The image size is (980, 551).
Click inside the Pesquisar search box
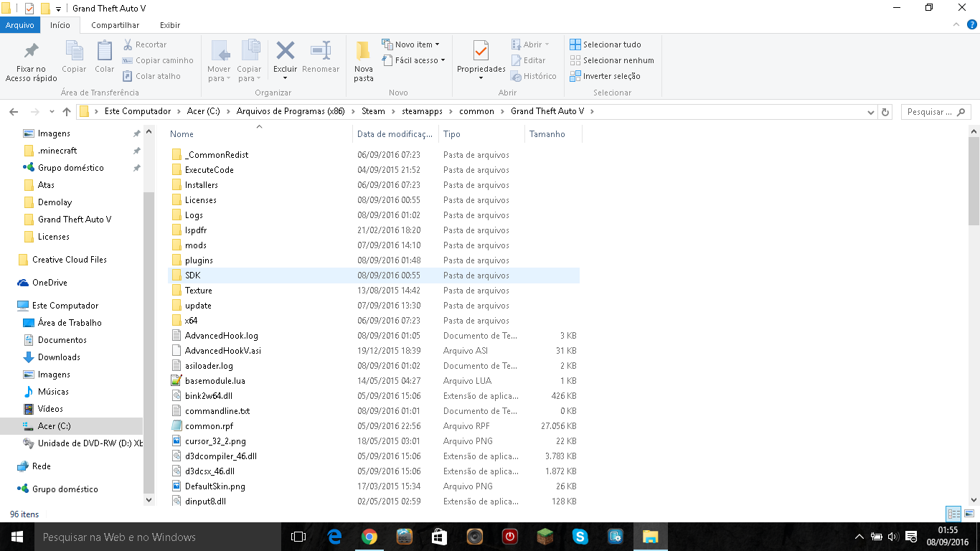pos(935,112)
